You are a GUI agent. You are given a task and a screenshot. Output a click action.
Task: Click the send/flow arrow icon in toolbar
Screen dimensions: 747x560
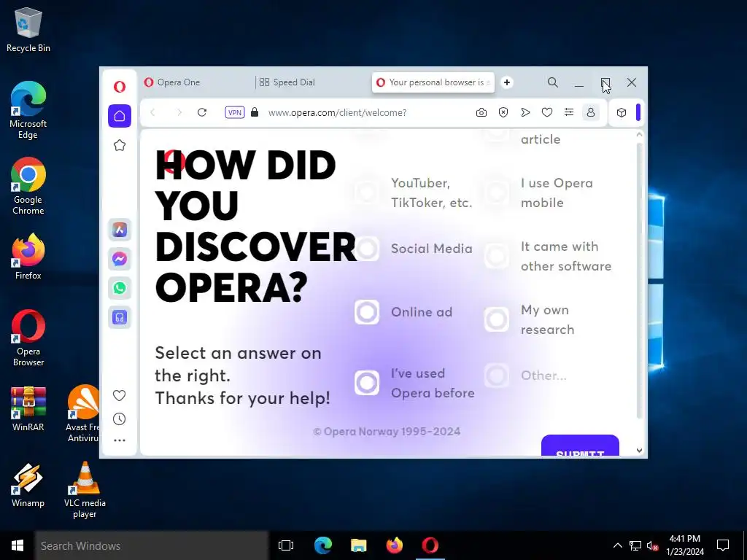coord(525,112)
